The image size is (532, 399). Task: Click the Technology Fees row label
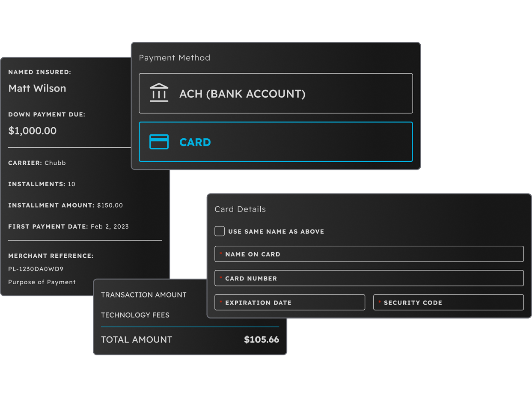pyautogui.click(x=135, y=315)
